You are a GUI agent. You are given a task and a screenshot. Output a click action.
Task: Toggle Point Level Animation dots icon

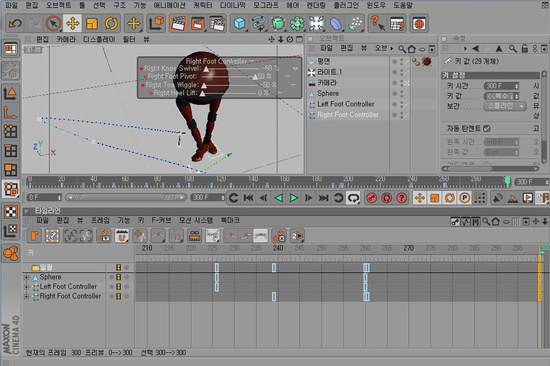coord(479,198)
